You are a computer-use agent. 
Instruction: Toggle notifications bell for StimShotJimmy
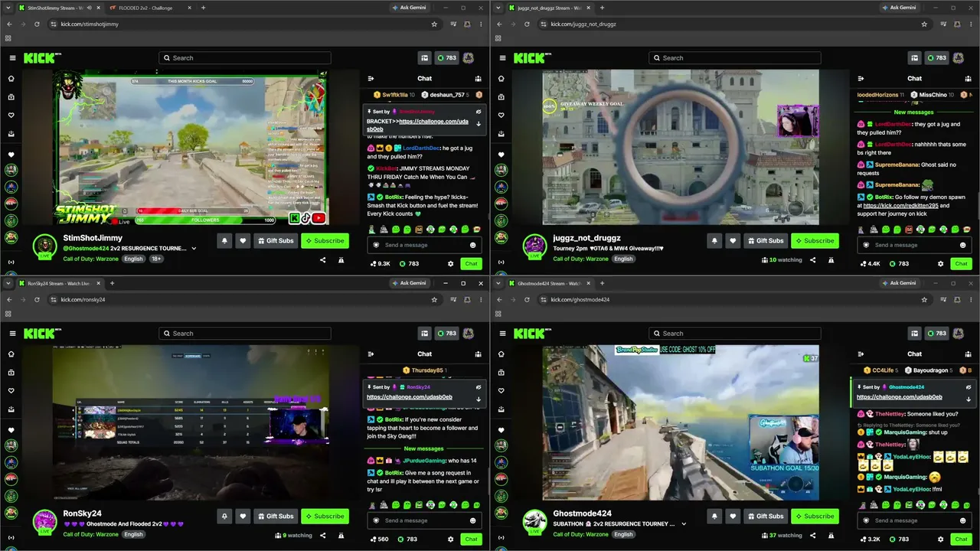pyautogui.click(x=224, y=240)
